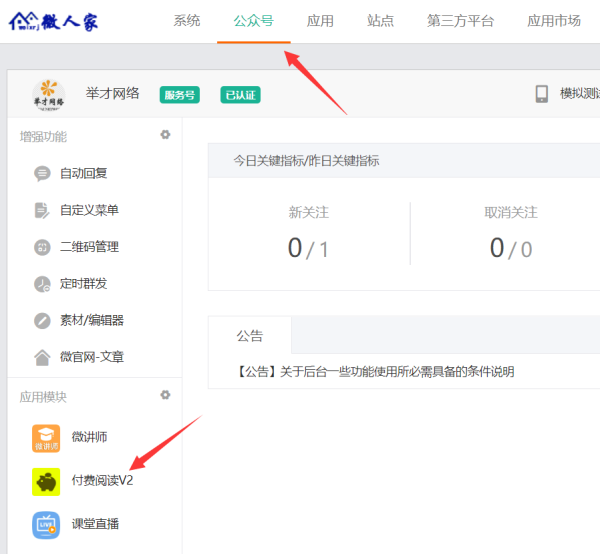Click the 课堂直播 live TV icon
This screenshot has height=554, width=600.
click(46, 525)
